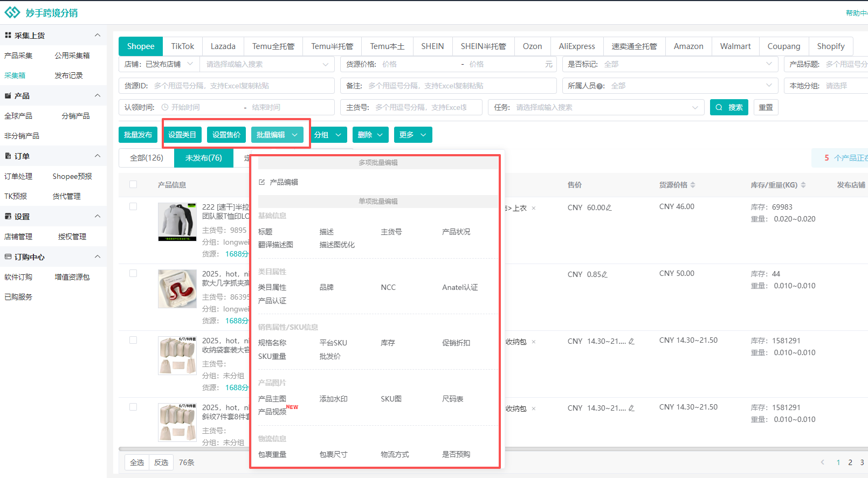The height and width of the screenshot is (478, 868).
Task: Click the help icon beside 所属人员
Action: pos(600,86)
